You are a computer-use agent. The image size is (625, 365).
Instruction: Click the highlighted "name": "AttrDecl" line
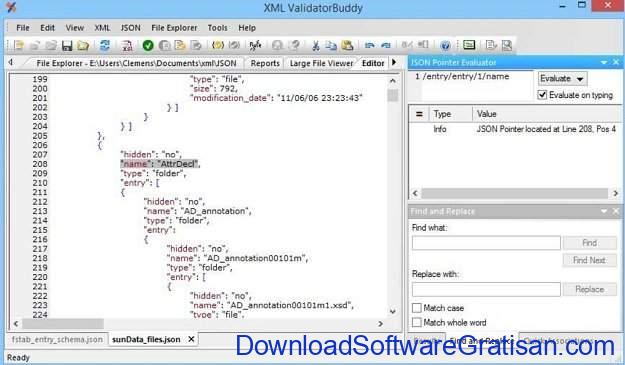coord(160,164)
